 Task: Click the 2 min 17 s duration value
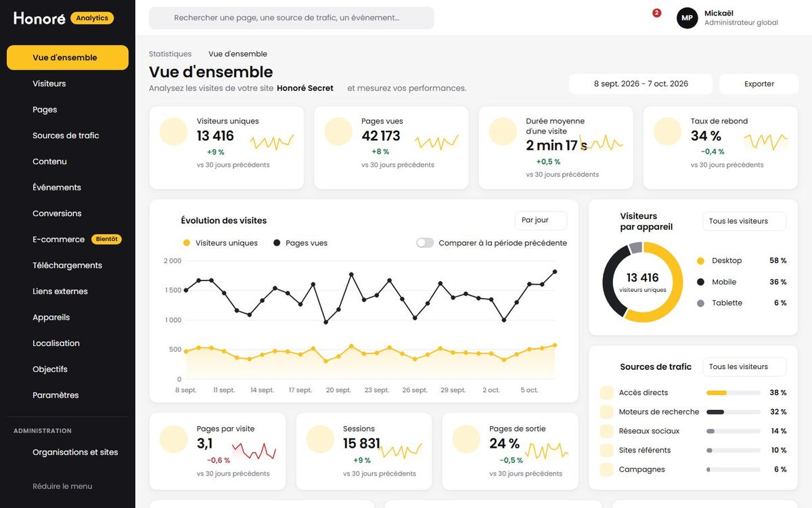(x=556, y=146)
